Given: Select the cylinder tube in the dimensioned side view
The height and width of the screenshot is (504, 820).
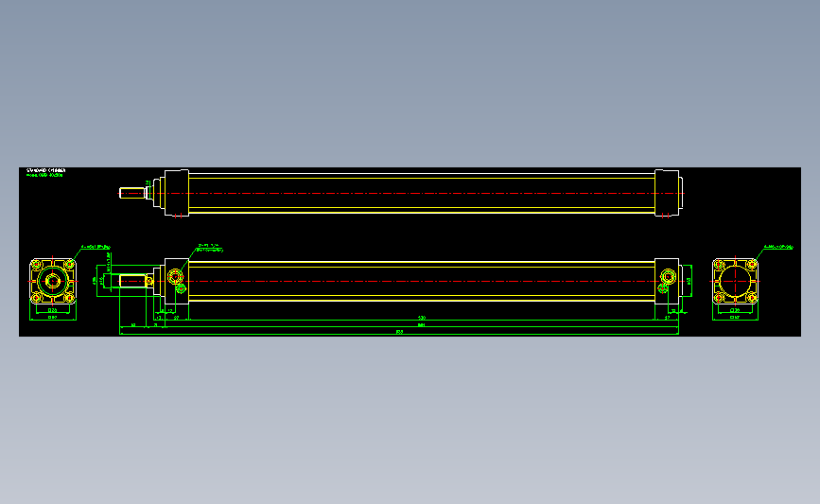Looking at the screenshot, I should (422, 281).
